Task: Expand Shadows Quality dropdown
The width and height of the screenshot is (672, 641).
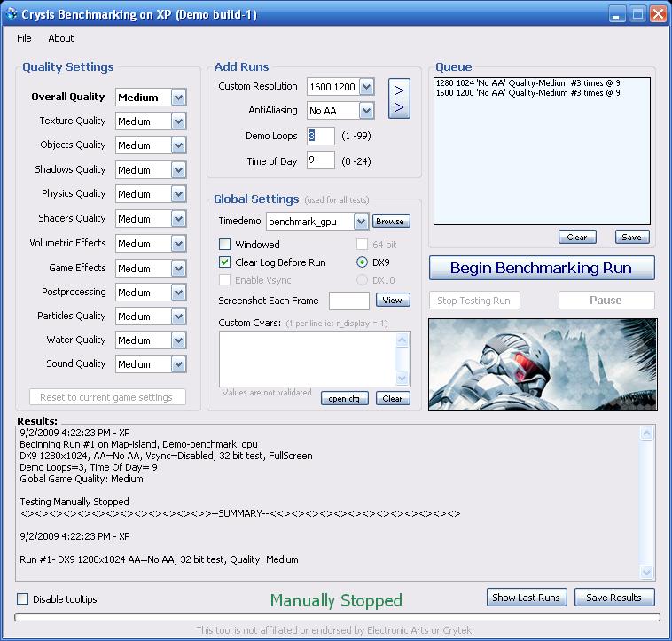Action: pos(179,170)
